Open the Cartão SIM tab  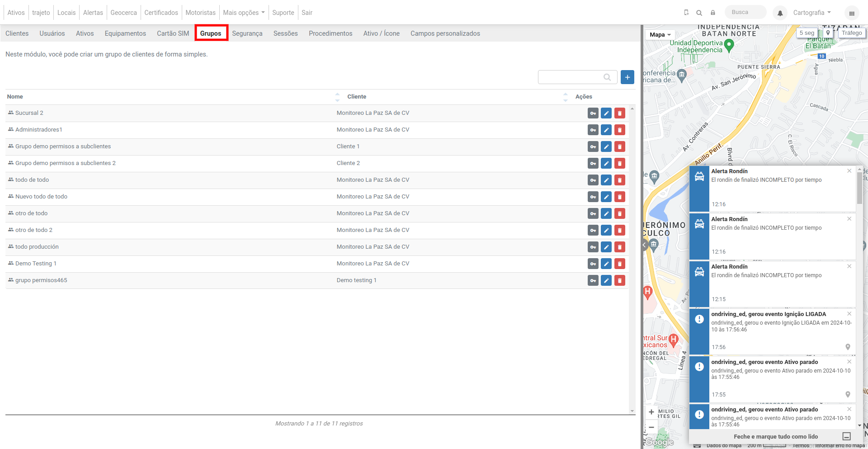173,33
